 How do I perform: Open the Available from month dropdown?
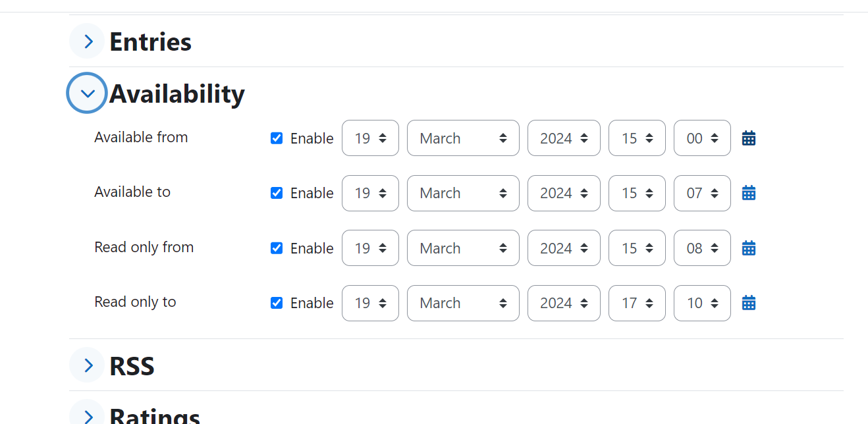(x=463, y=138)
